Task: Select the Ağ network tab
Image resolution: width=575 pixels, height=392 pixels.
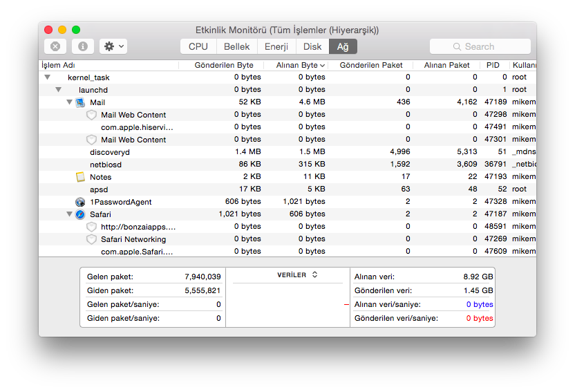Action: (343, 46)
